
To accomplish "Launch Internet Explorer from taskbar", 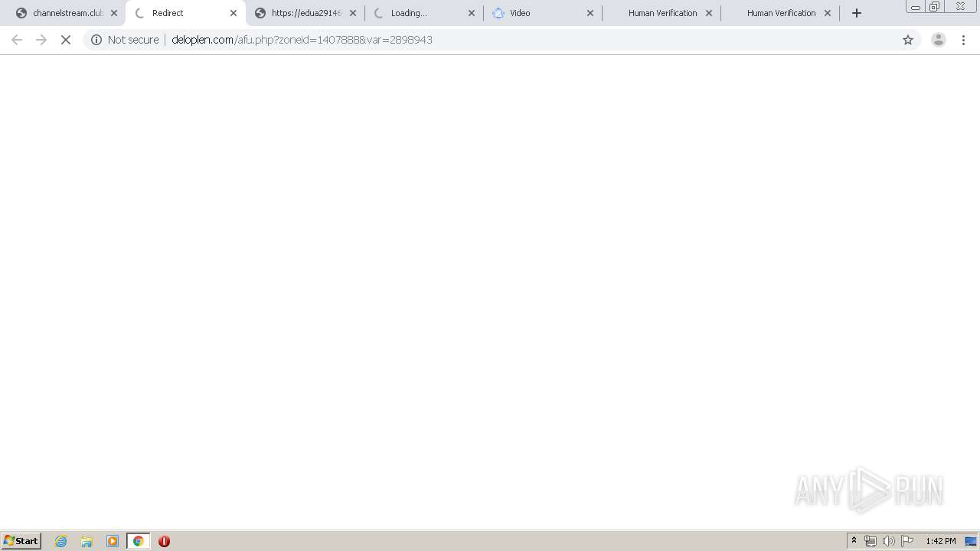I will (x=61, y=541).
